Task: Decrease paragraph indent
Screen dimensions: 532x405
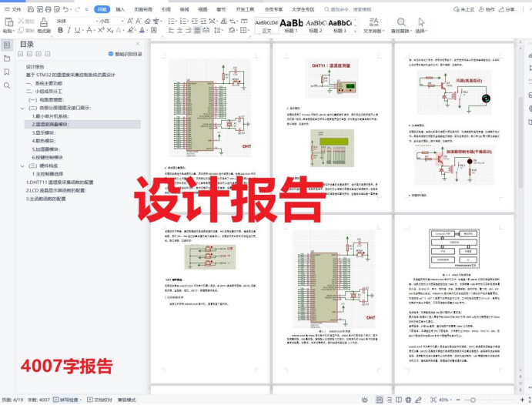Action: 195,21
